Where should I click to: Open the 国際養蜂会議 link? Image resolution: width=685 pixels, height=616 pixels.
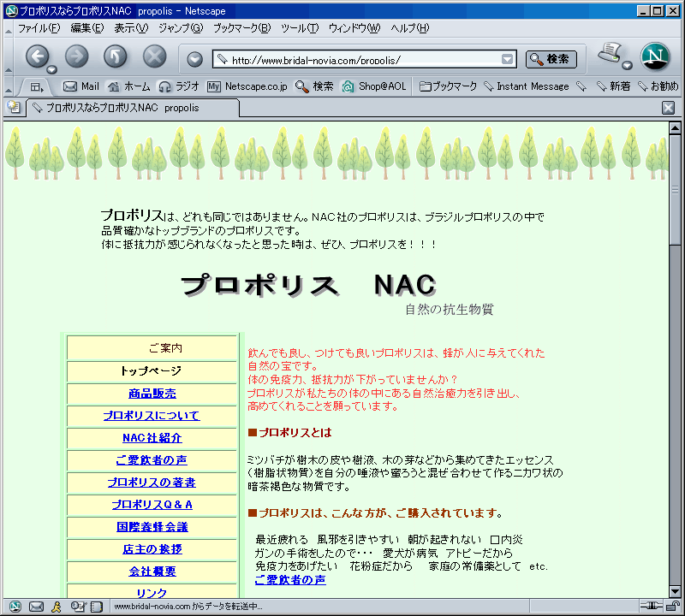click(152, 527)
